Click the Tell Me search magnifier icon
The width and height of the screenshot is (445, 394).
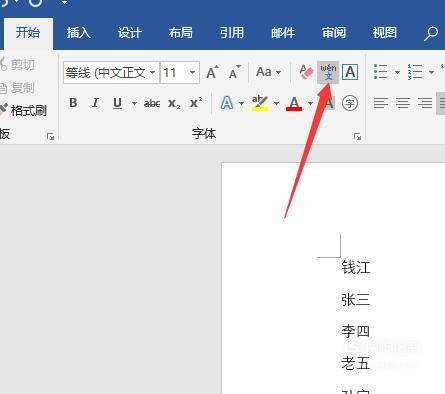(431, 33)
